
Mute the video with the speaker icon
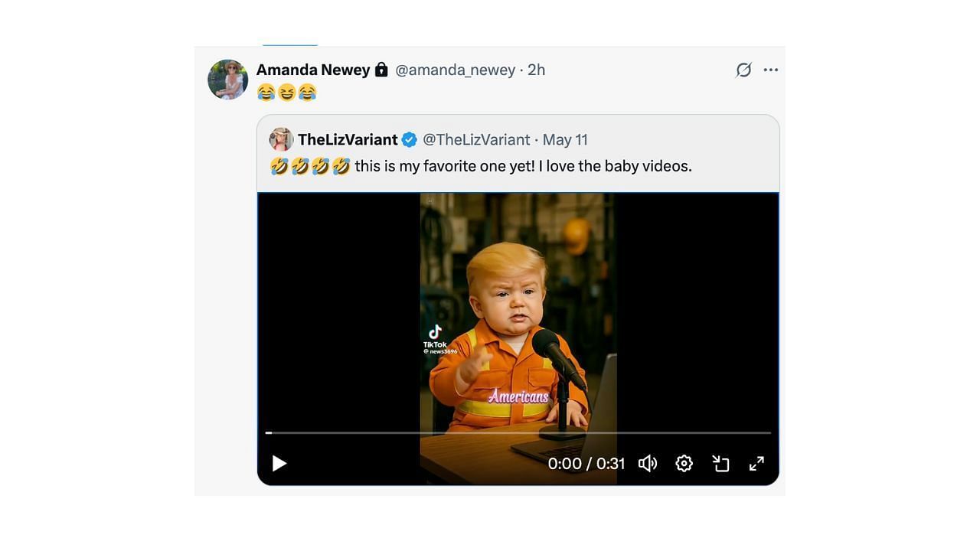pos(648,464)
